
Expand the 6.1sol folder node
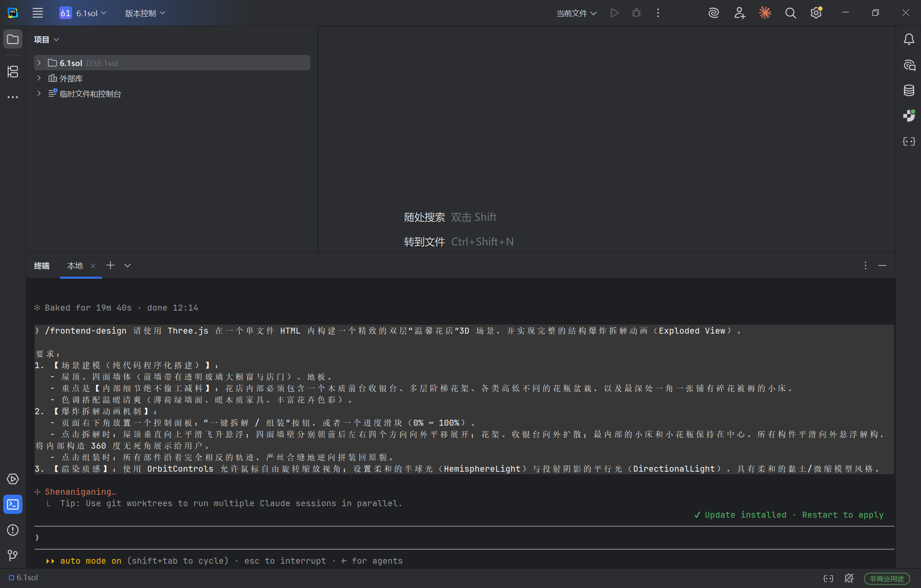[x=39, y=63]
